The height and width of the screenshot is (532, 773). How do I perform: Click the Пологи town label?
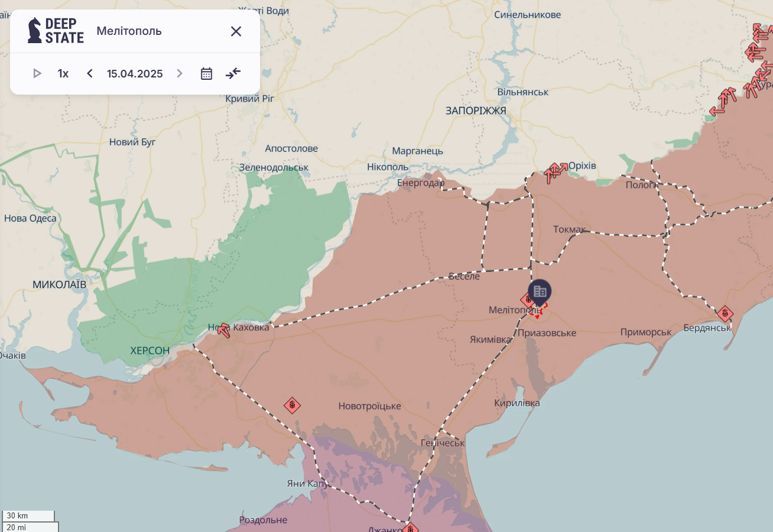coord(642,184)
